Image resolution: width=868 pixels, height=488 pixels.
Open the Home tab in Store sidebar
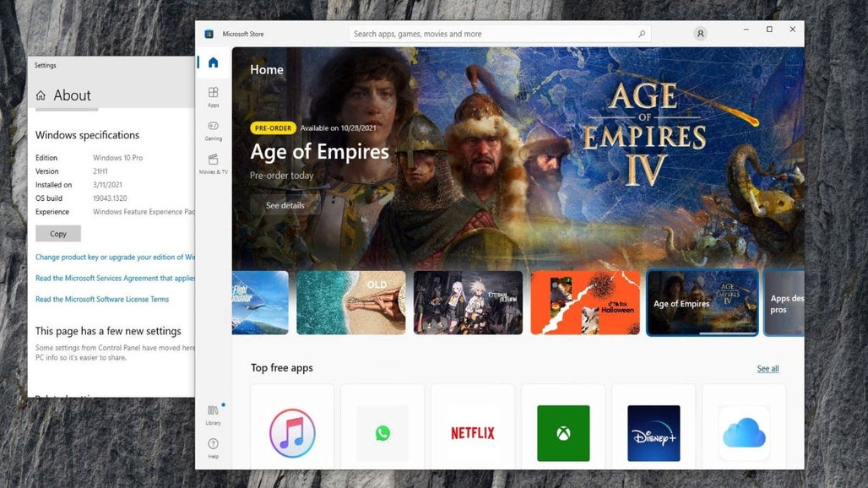click(213, 62)
